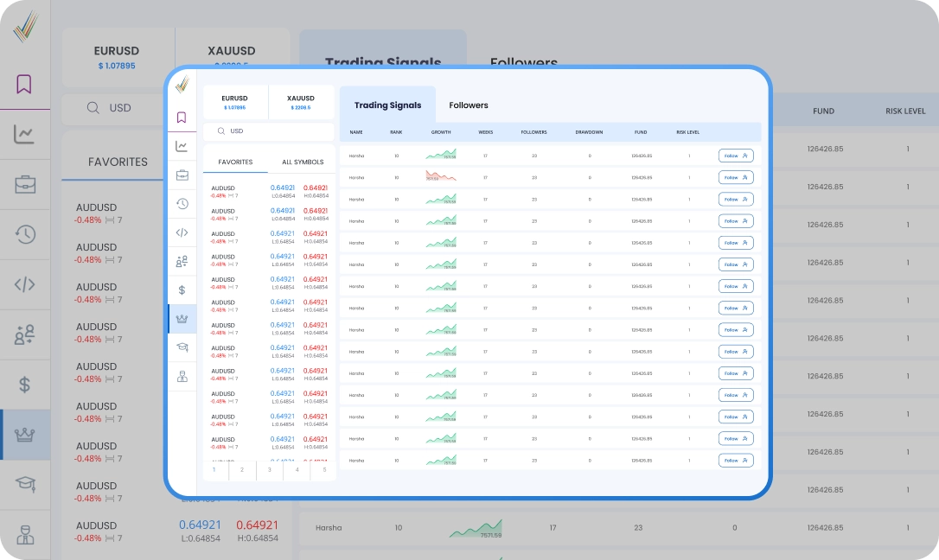This screenshot has width=939, height=560.
Task: Open the profile person icon at sidebar bottom
Action: (x=182, y=377)
